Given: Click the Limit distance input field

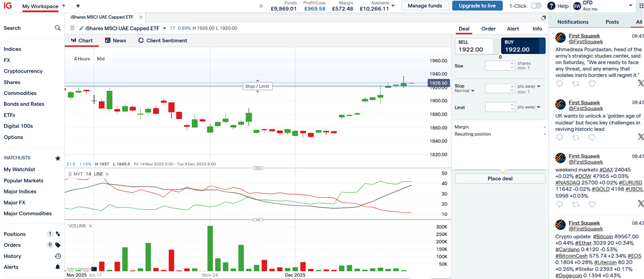Looking at the screenshot, I should pyautogui.click(x=500, y=107).
